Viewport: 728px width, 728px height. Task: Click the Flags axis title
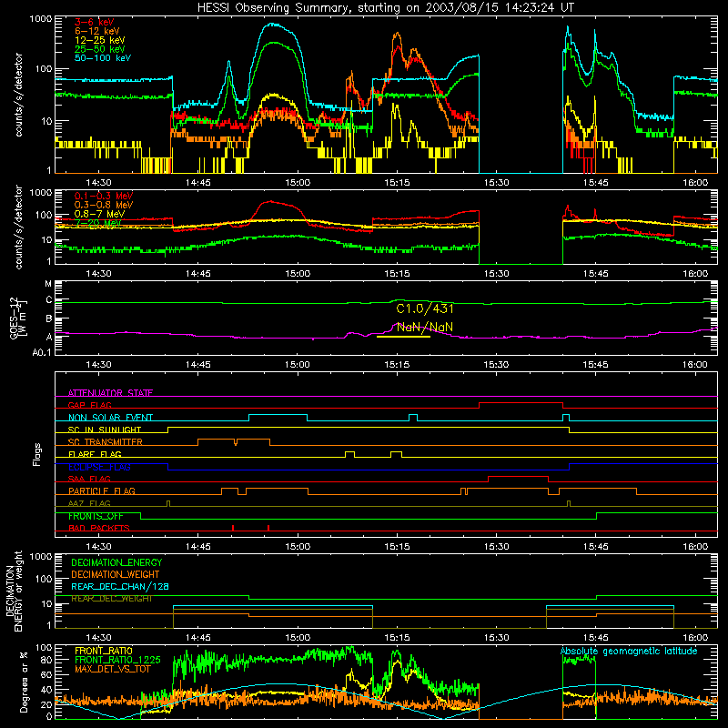click(37, 454)
